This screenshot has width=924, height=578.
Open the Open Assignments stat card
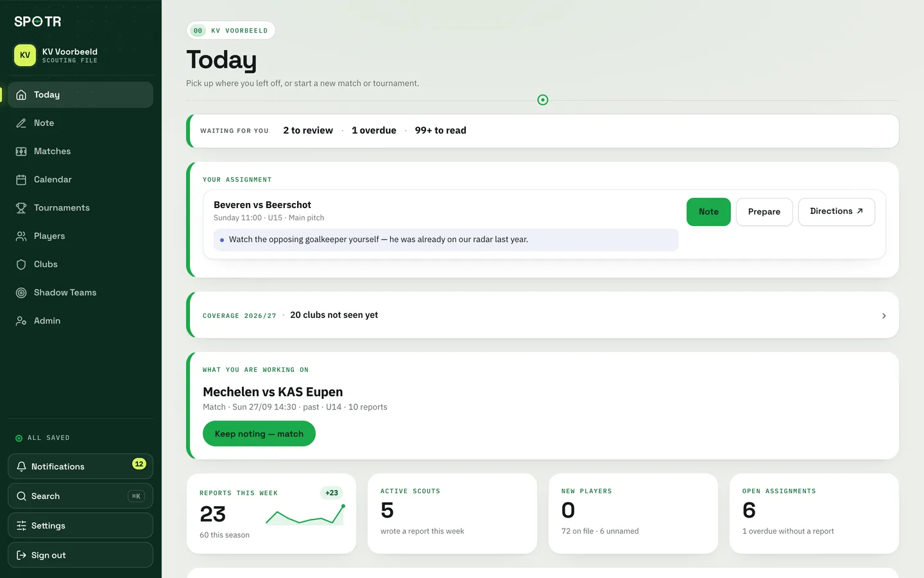tap(814, 513)
